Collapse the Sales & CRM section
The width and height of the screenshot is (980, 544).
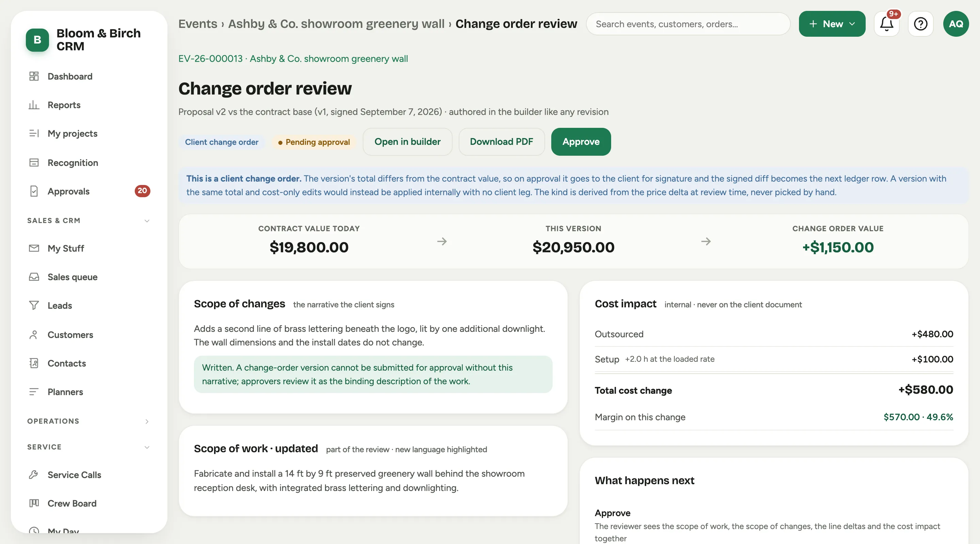tap(147, 221)
